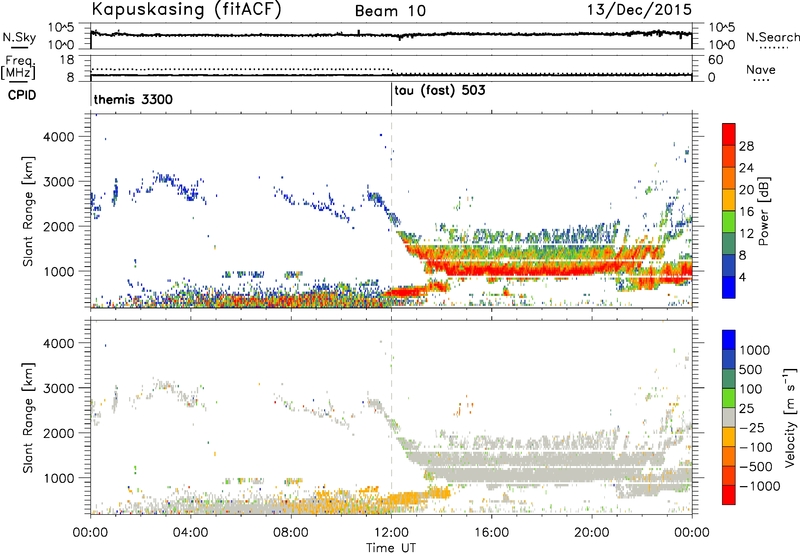The image size is (800, 554).
Task: Pick the dark blue top Velocity colorbar segment
Action: point(729,340)
